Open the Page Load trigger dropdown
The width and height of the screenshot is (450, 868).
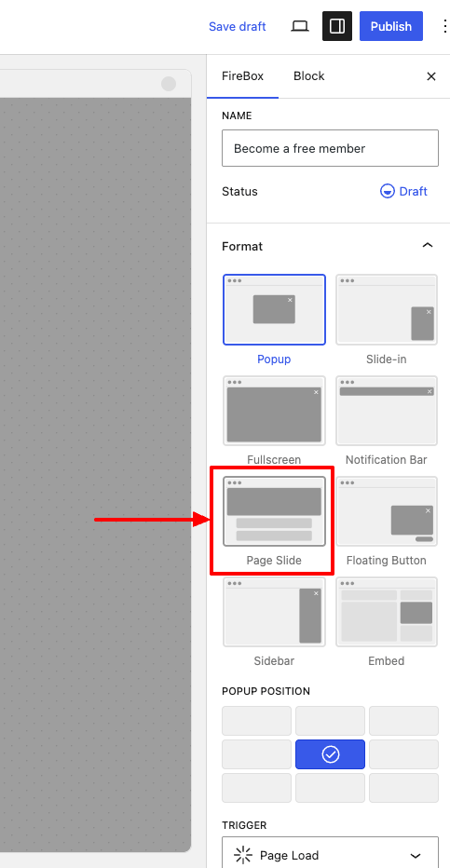click(x=331, y=855)
